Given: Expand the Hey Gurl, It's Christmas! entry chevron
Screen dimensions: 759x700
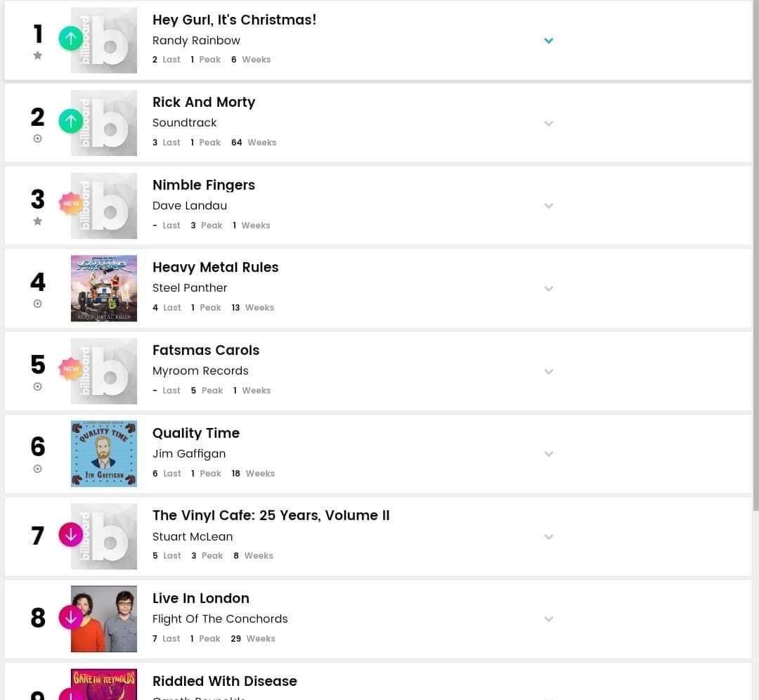Looking at the screenshot, I should (548, 41).
